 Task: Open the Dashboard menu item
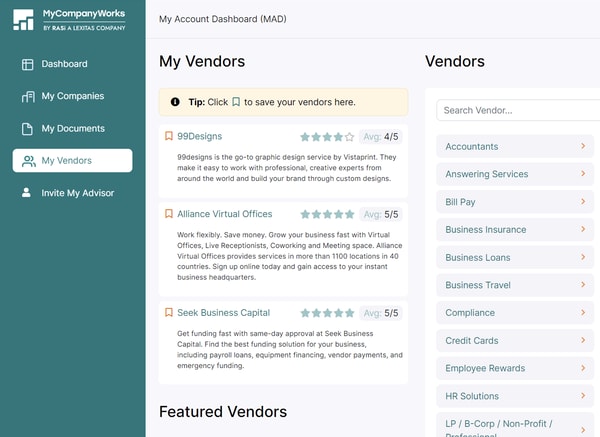click(72, 64)
